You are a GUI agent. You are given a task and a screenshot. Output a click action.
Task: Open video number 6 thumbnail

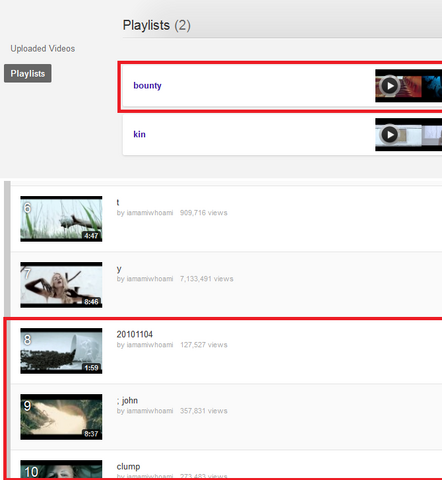click(x=61, y=219)
